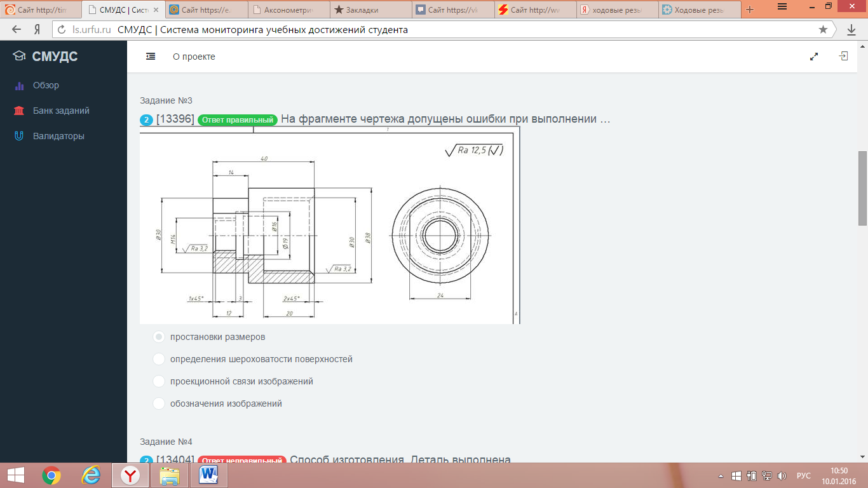Switch to the Закладки tab

[371, 10]
